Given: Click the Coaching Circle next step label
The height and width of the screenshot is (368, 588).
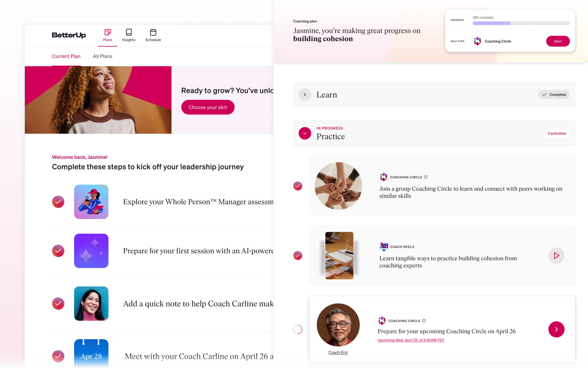Looking at the screenshot, I should coord(498,41).
